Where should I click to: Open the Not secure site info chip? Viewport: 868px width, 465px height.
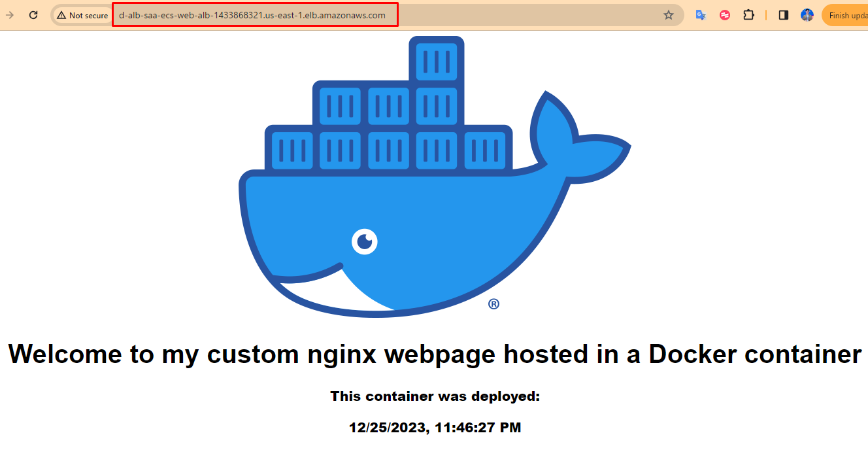tap(82, 15)
